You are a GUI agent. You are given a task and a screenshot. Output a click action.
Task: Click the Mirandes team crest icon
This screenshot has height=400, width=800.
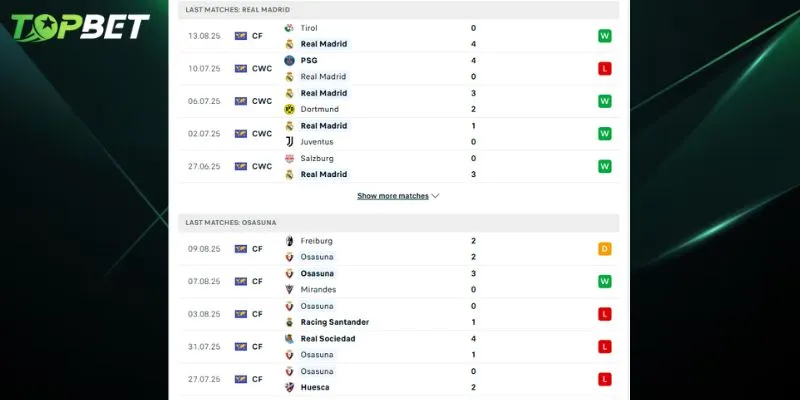(289, 289)
